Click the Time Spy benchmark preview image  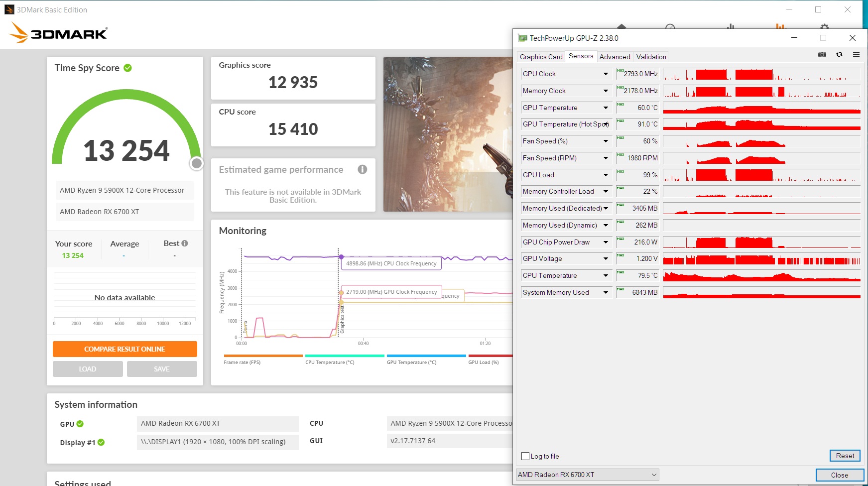click(x=448, y=134)
